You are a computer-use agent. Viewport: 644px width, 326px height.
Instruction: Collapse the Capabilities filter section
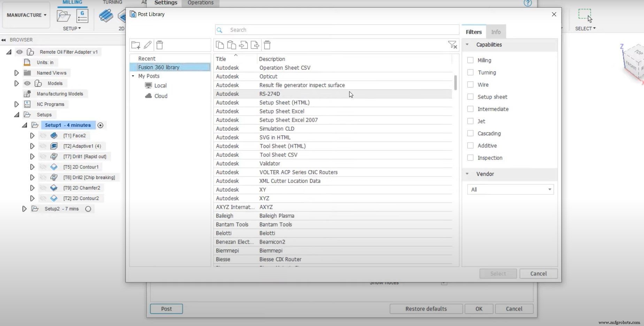(467, 45)
